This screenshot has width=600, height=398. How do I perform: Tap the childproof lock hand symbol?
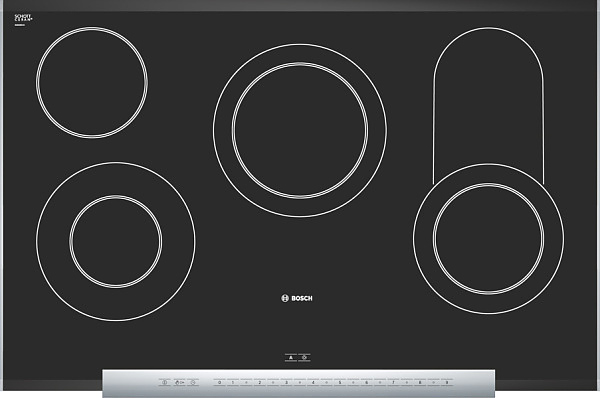(x=179, y=382)
